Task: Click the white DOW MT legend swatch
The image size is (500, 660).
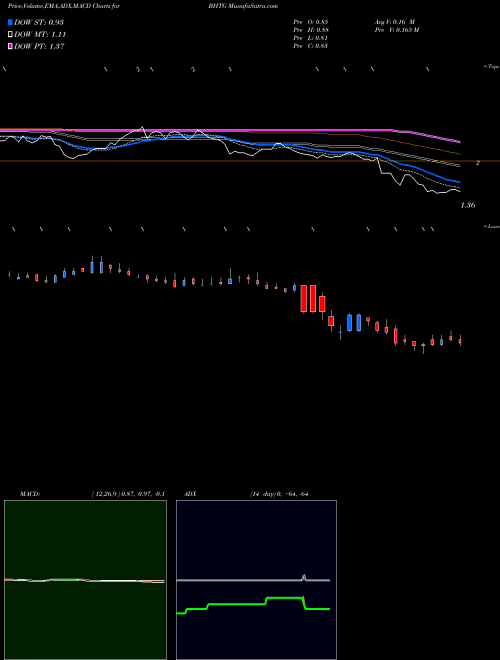Action: (x=11, y=35)
